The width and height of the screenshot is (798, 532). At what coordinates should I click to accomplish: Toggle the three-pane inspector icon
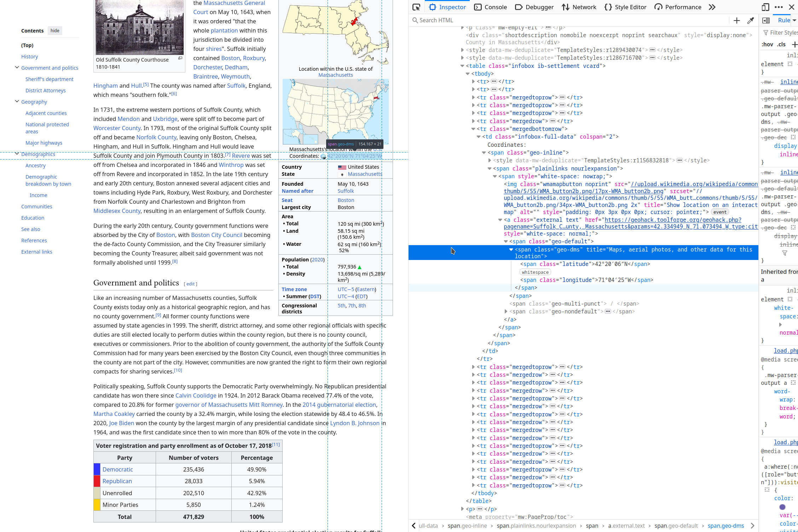click(x=766, y=21)
